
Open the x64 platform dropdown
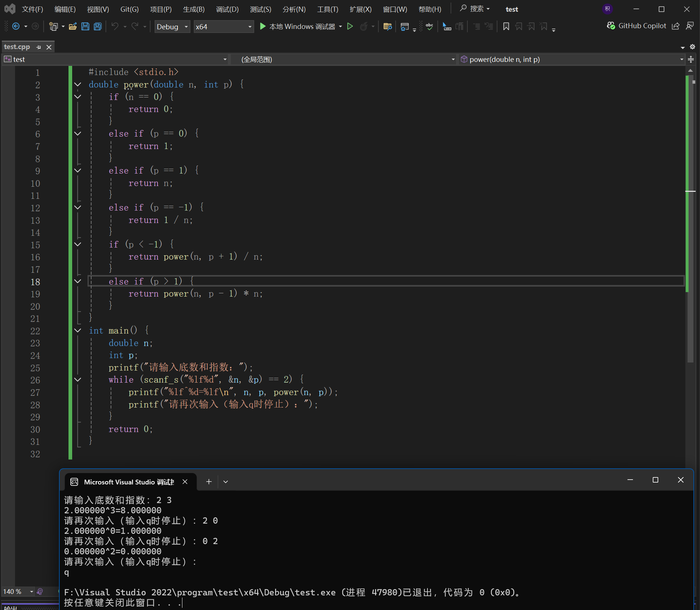(223, 27)
